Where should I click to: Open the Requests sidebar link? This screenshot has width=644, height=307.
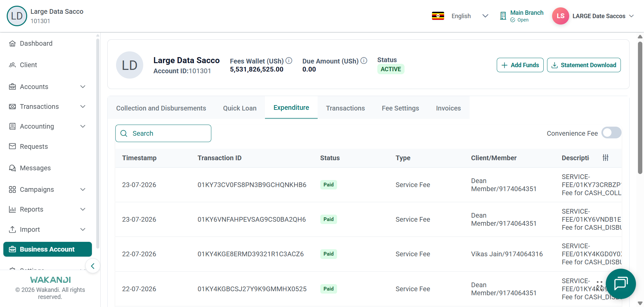coord(48,146)
